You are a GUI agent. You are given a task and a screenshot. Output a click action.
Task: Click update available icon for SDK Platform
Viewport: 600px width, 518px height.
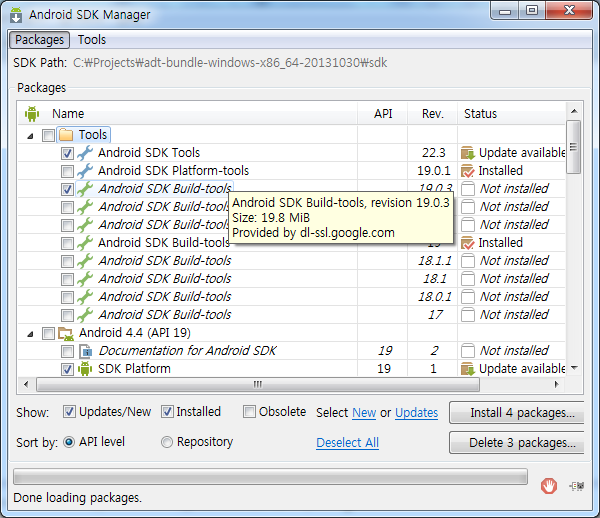[468, 369]
